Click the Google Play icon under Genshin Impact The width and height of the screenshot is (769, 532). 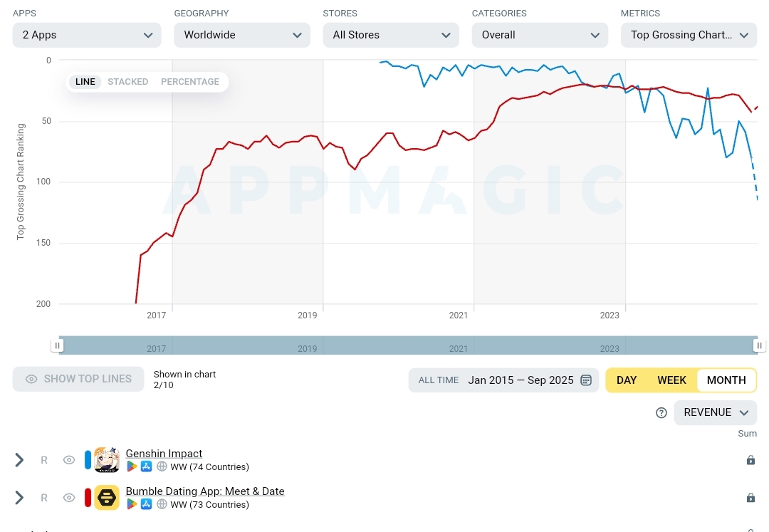click(x=132, y=466)
